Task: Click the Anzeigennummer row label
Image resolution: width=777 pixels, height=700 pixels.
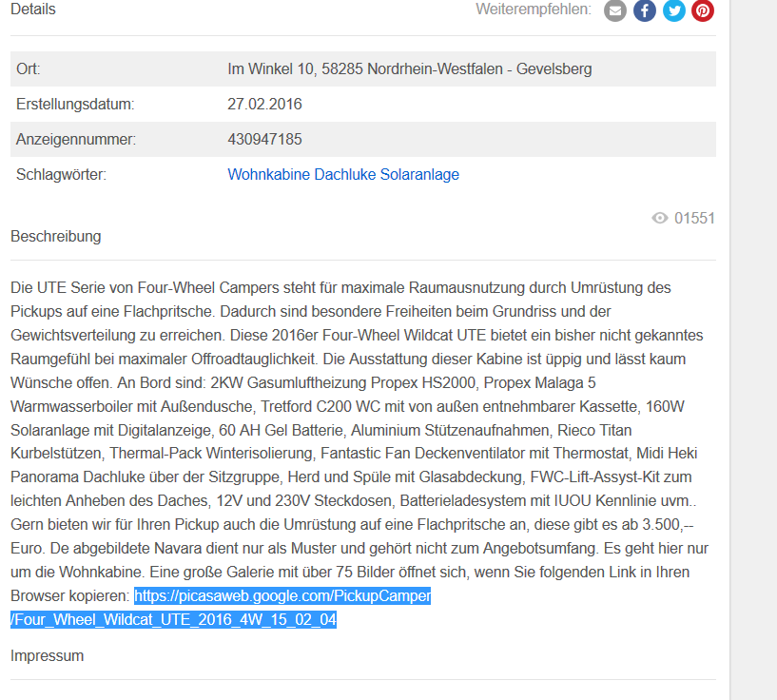Action: (x=76, y=140)
